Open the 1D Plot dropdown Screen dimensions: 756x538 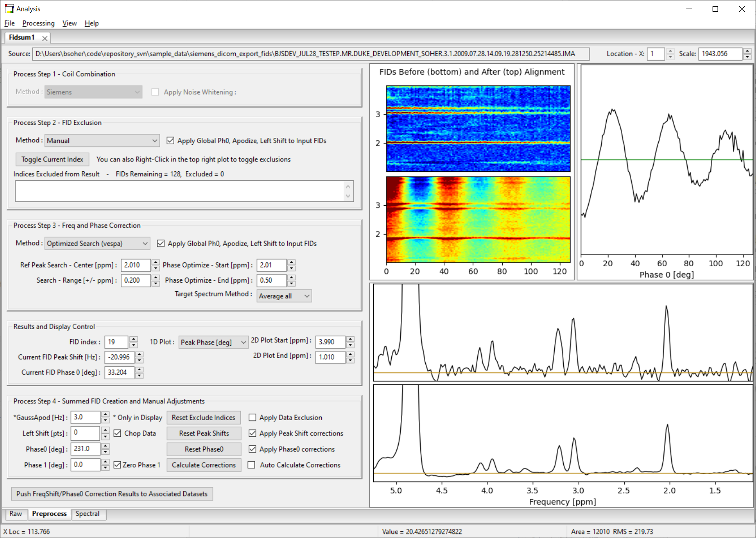pyautogui.click(x=213, y=342)
